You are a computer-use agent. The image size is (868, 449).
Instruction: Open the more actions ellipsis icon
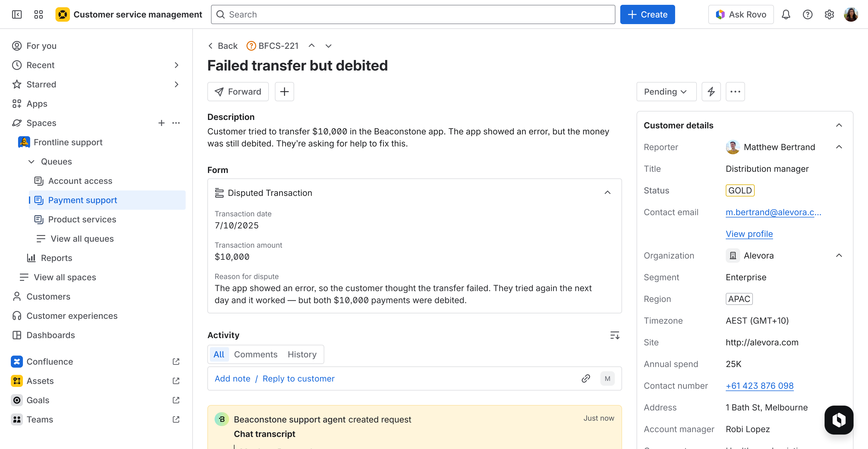point(735,91)
